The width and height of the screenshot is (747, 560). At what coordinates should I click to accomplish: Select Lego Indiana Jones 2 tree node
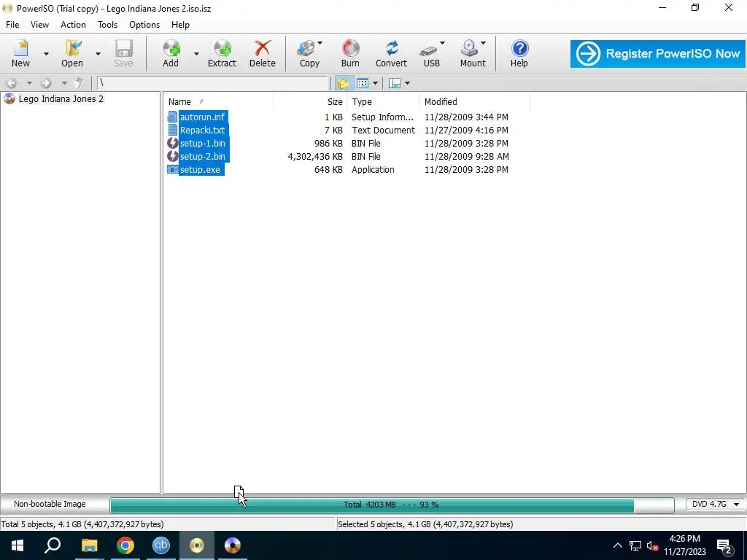61,99
